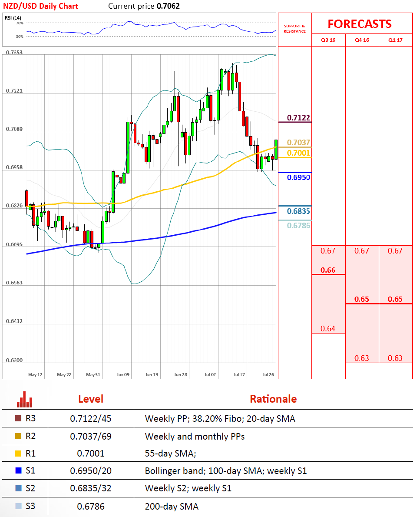The height and width of the screenshot is (517, 420).
Task: Click the NZD/USD Daily Chart title
Action: pyautogui.click(x=41, y=6)
